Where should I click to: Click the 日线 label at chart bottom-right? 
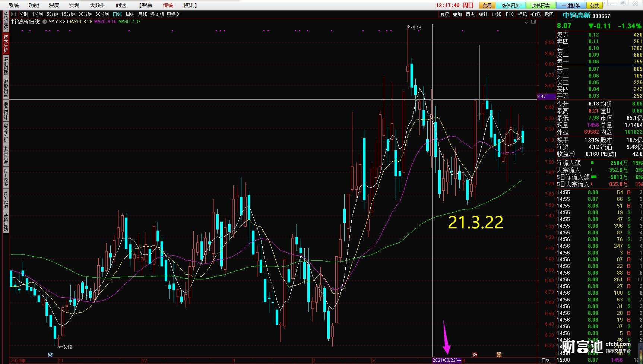pyautogui.click(x=546, y=361)
